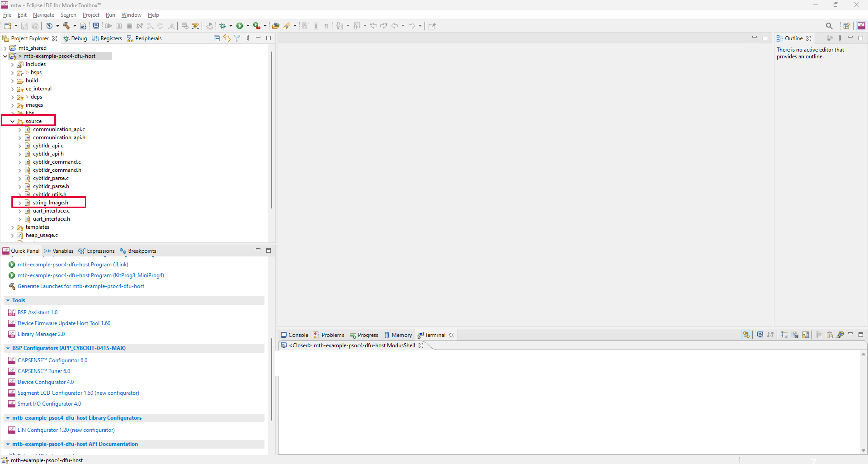The image size is (868, 464).
Task: Click the magnifier Search icon at the top right
Action: (829, 26)
